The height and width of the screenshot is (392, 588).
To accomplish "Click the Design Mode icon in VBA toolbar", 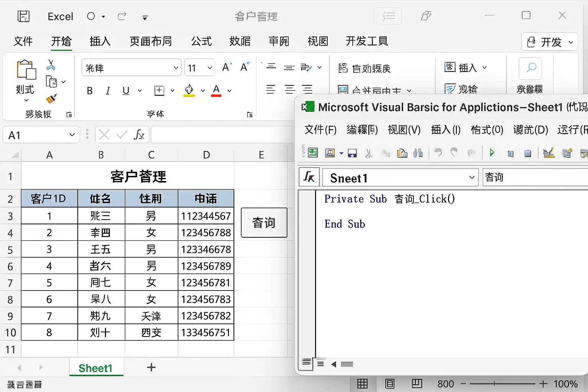I will (x=549, y=153).
